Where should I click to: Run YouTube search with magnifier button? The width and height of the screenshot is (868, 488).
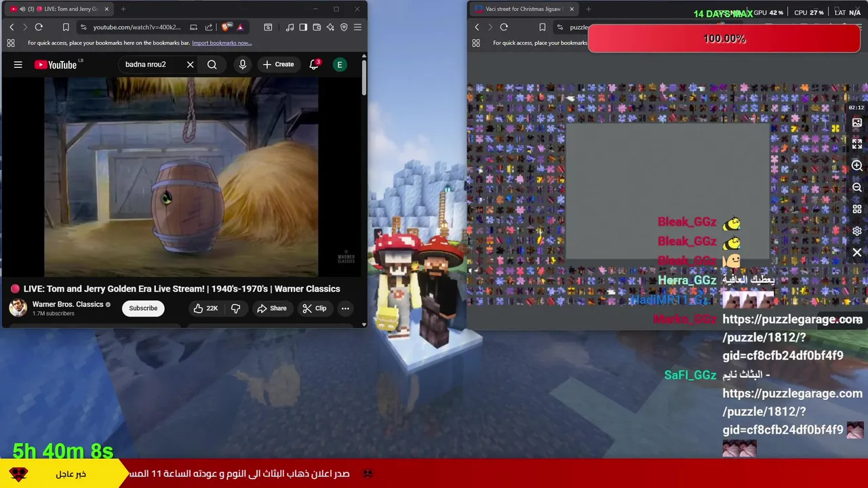coord(212,64)
